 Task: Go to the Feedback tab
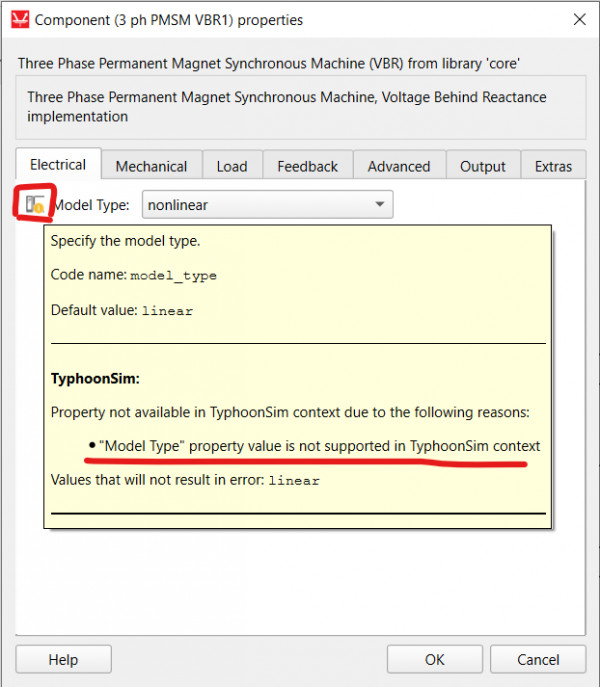click(x=308, y=166)
